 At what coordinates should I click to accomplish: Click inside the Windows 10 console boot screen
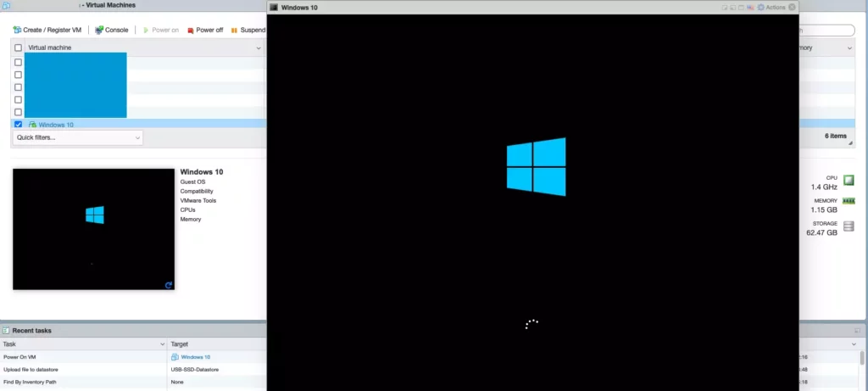coord(532,202)
